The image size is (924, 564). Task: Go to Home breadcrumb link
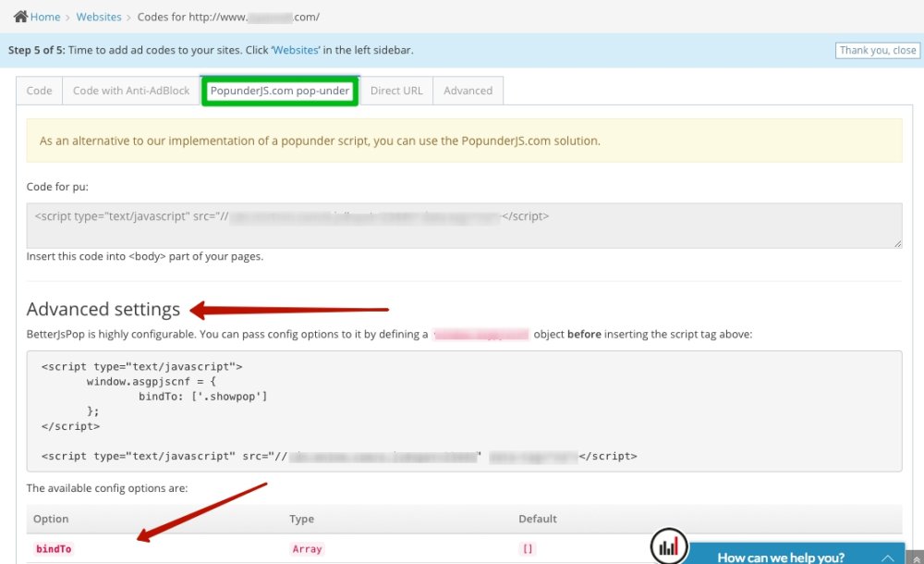coord(45,18)
